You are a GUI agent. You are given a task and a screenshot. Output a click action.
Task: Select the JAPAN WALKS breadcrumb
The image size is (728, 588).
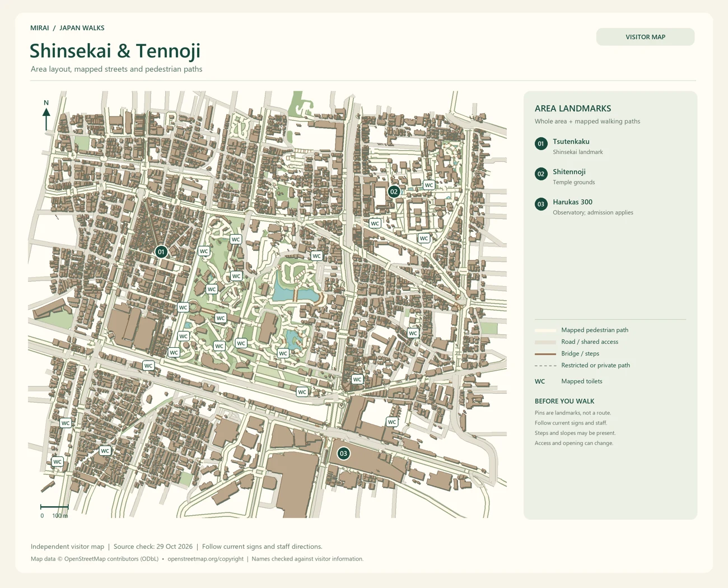click(82, 28)
